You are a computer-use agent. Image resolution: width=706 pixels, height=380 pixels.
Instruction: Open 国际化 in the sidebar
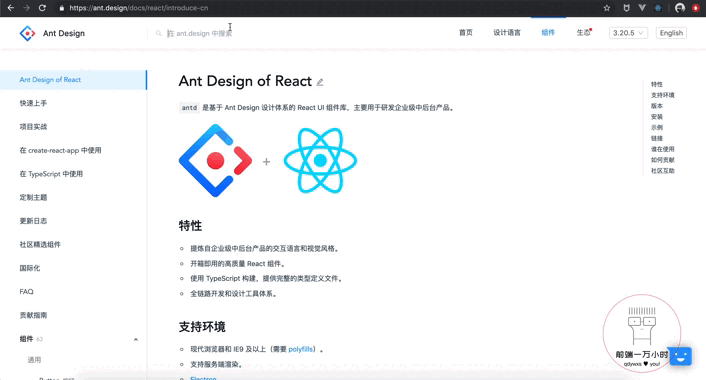click(30, 268)
